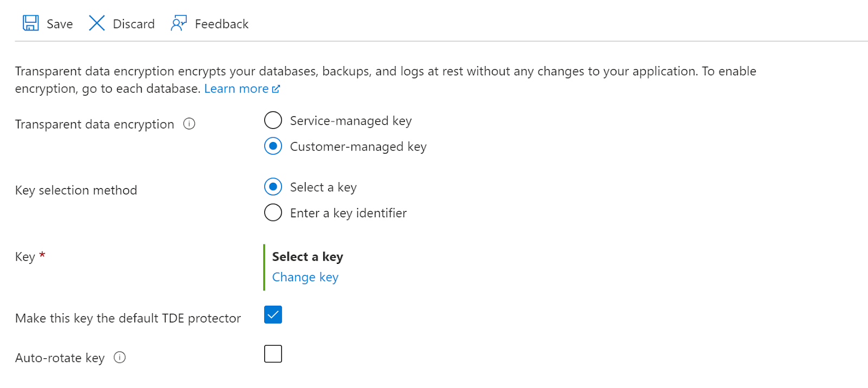Click the 'Service-managed key' label text
The width and height of the screenshot is (868, 388).
pos(350,121)
